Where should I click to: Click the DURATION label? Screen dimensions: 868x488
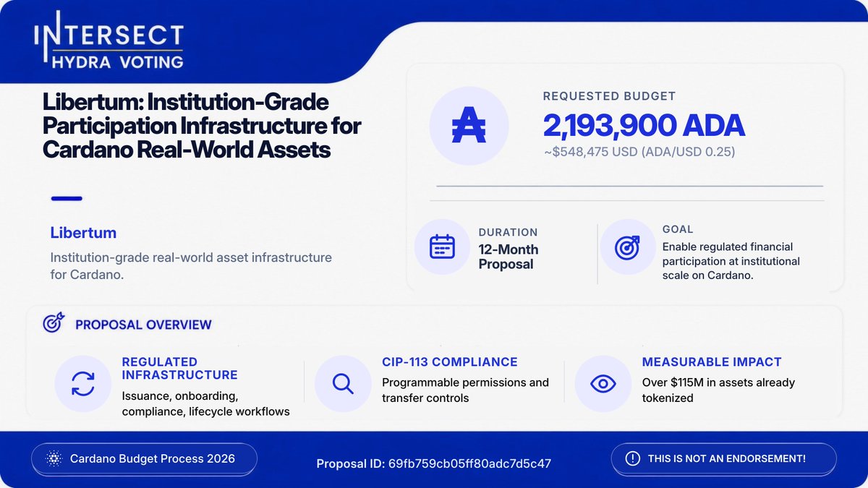coord(508,233)
